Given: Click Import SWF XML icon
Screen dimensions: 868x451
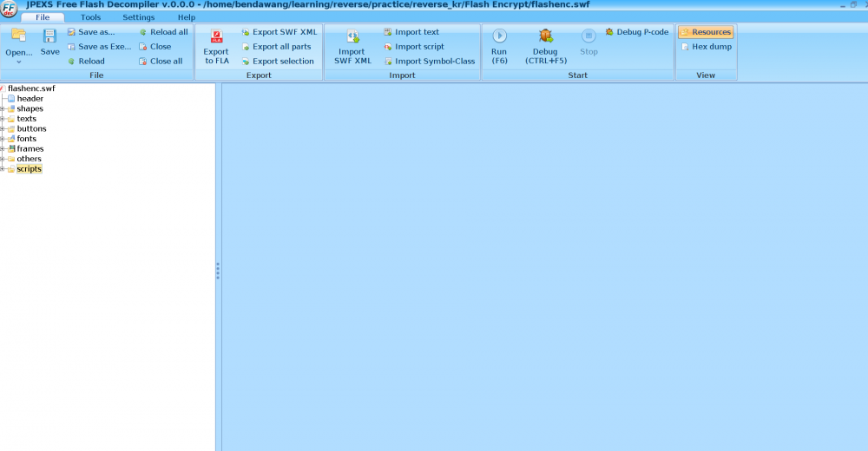Looking at the screenshot, I should [x=352, y=36].
